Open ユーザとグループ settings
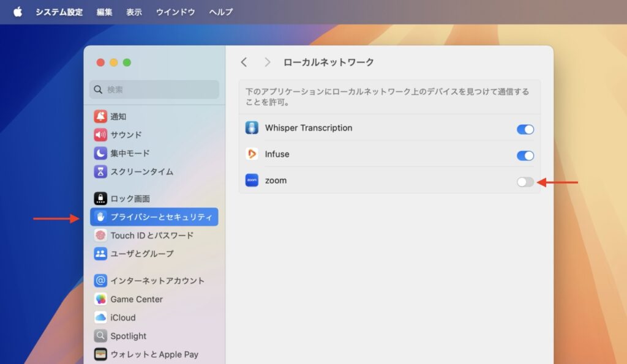 101,253
